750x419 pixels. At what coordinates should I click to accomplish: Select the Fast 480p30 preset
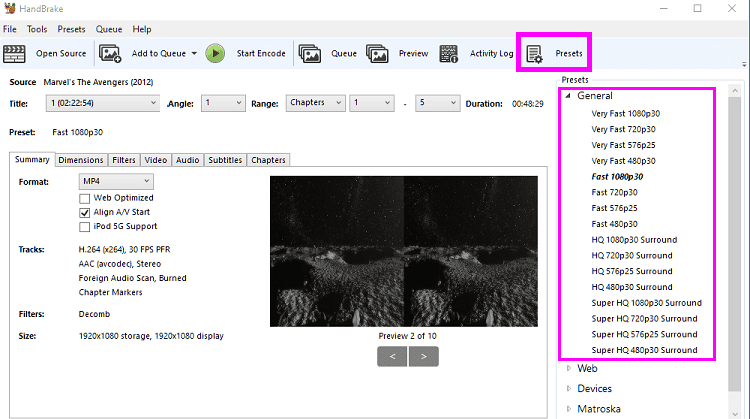(614, 224)
